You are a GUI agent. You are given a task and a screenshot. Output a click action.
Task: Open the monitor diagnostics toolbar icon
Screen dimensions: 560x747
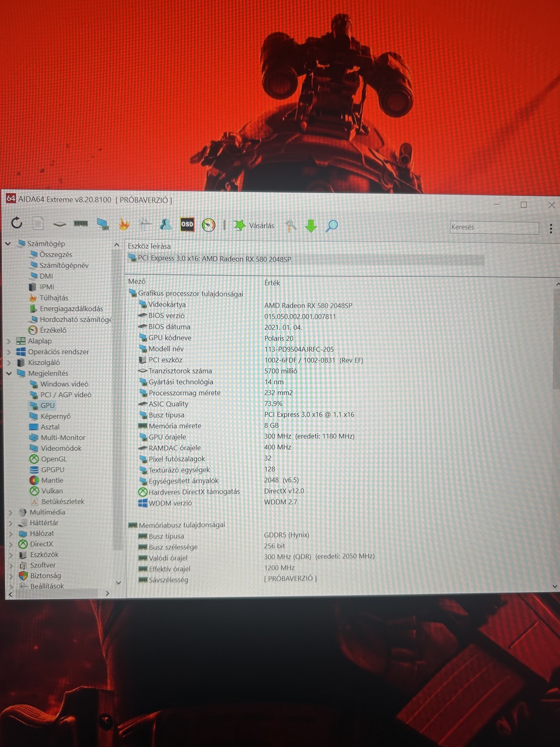point(103,224)
